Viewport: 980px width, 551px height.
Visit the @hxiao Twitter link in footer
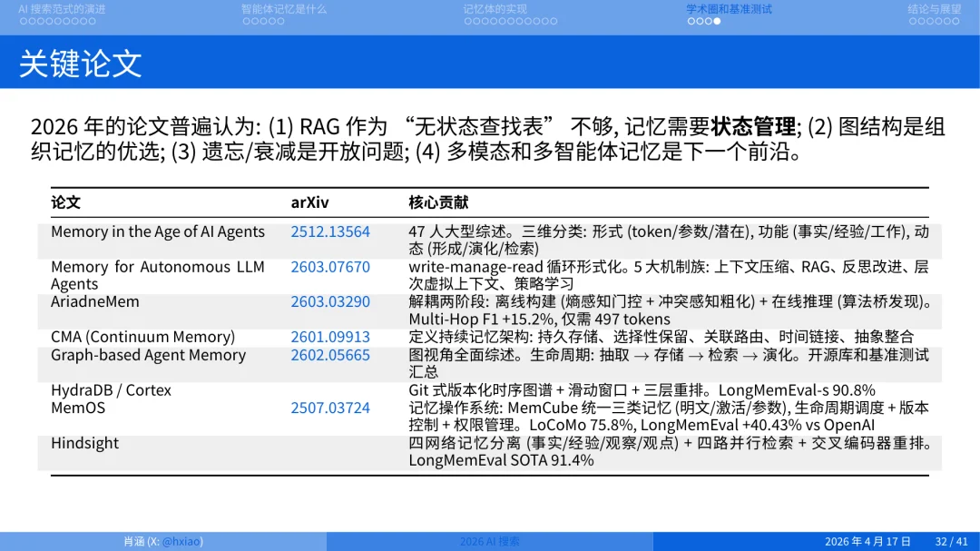[x=182, y=540]
